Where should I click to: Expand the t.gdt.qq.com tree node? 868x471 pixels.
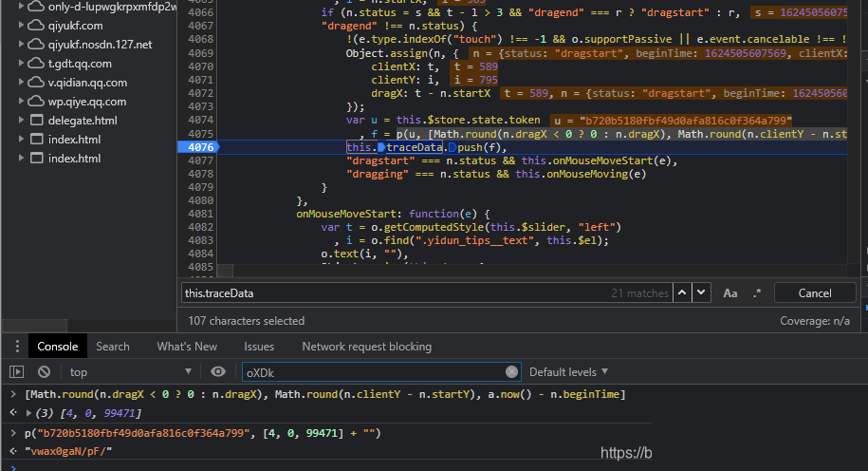[x=22, y=64]
